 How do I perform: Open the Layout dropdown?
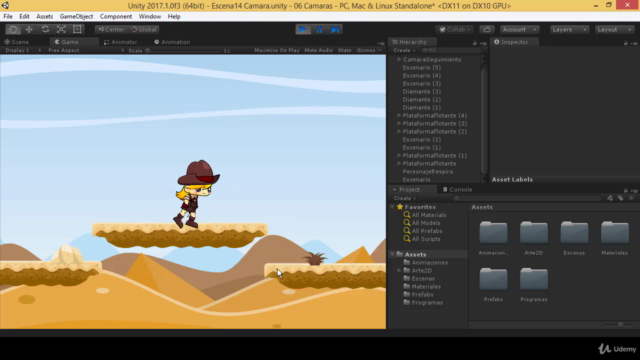[614, 29]
